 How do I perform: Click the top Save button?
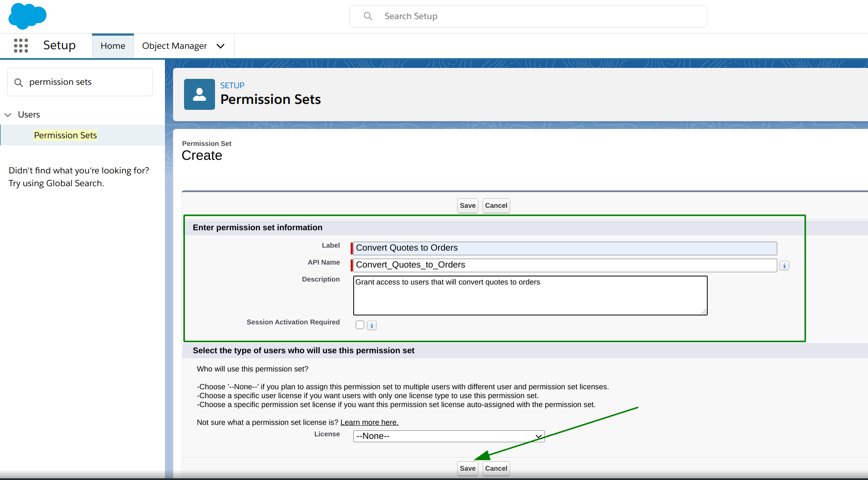468,206
